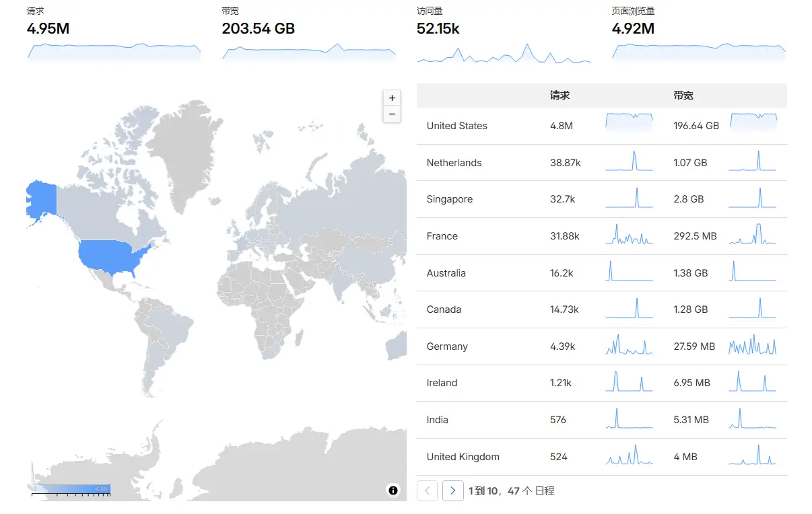Select the United States table row

pos(456,126)
